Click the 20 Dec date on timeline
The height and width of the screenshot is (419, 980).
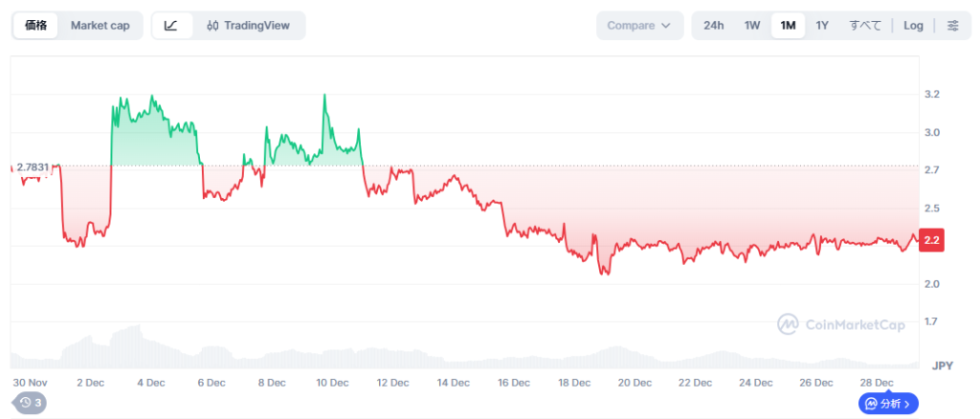tap(634, 383)
